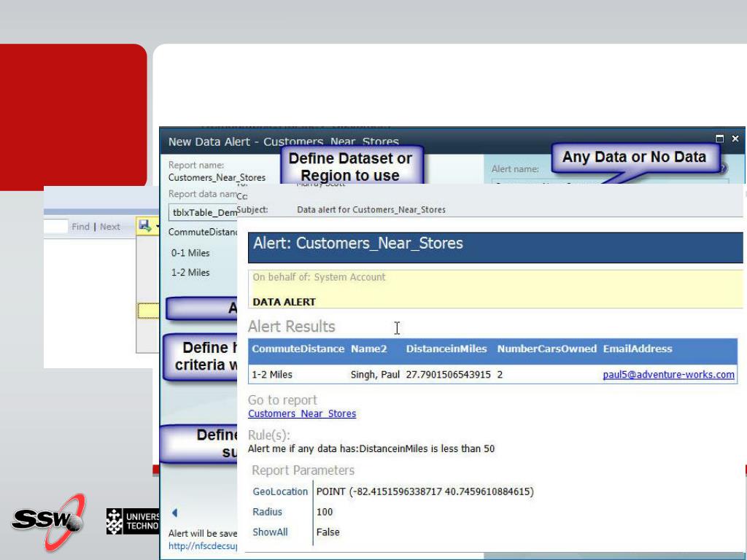Viewport: 747px width, 560px height.
Task: Open the Report data name box tblxTable_Dem
Action: pyautogui.click(x=203, y=212)
